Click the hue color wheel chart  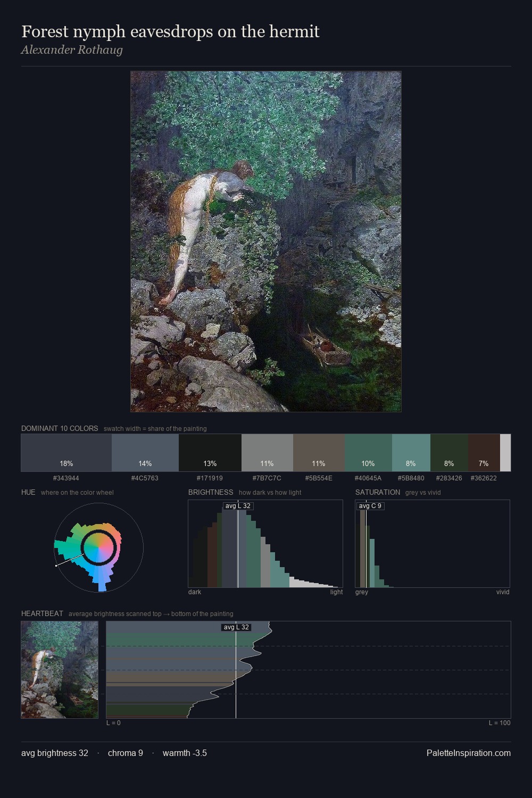98,547
